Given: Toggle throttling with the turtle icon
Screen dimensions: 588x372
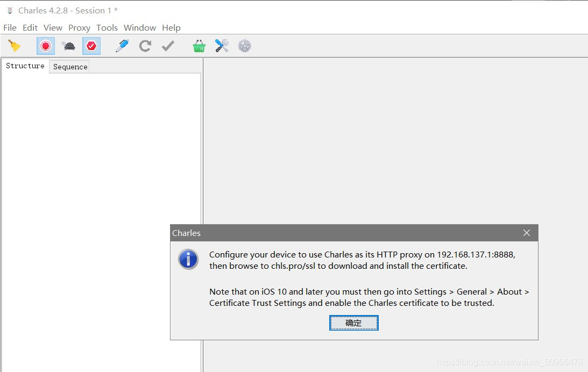Looking at the screenshot, I should coord(69,46).
